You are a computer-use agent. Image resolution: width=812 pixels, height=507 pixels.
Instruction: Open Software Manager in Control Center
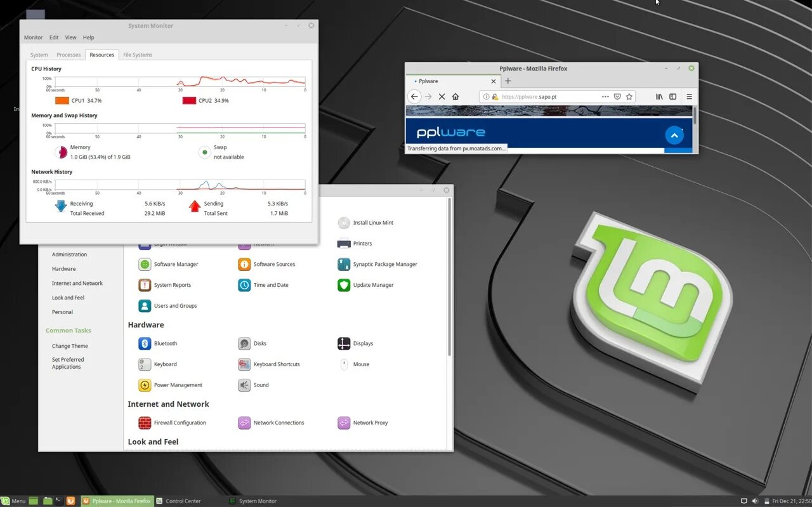pyautogui.click(x=168, y=264)
